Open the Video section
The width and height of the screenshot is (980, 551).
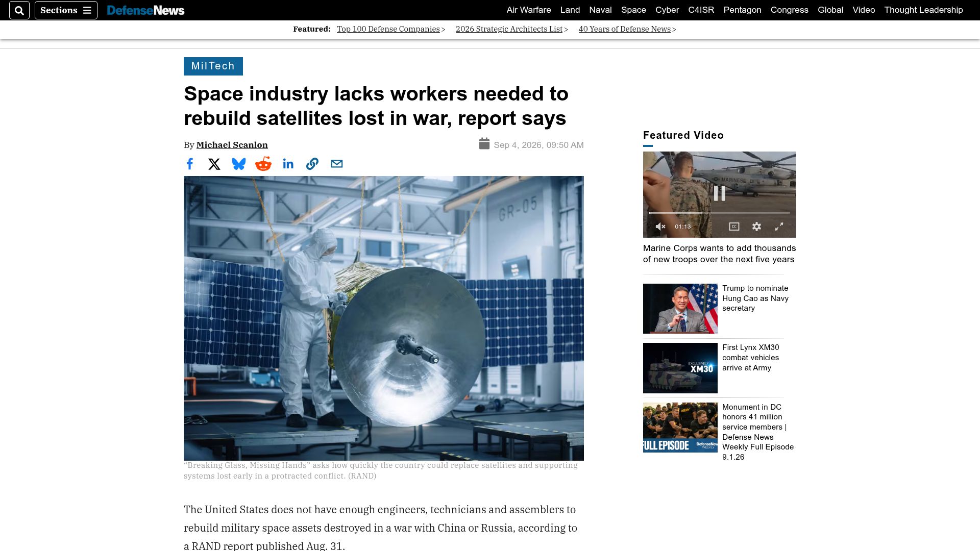coord(864,10)
